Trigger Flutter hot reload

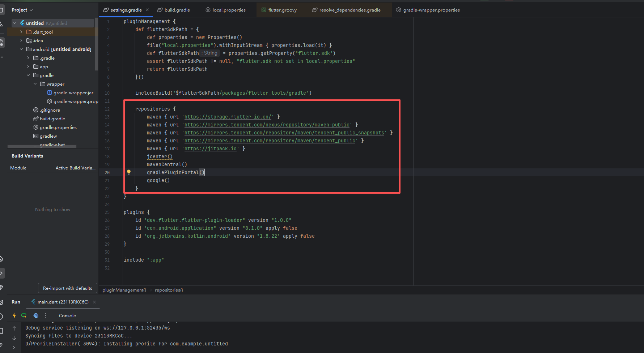(14, 315)
